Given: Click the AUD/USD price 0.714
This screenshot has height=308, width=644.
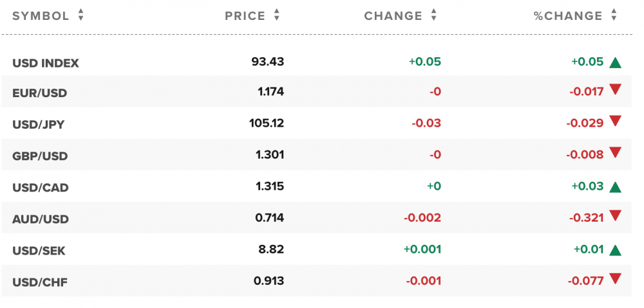Looking at the screenshot, I should (x=269, y=218).
